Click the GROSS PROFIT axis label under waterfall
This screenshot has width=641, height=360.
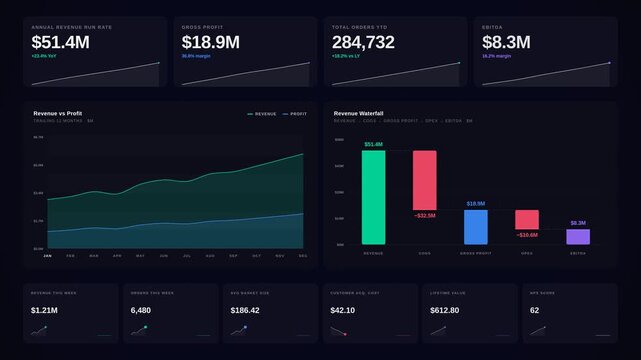(x=475, y=253)
